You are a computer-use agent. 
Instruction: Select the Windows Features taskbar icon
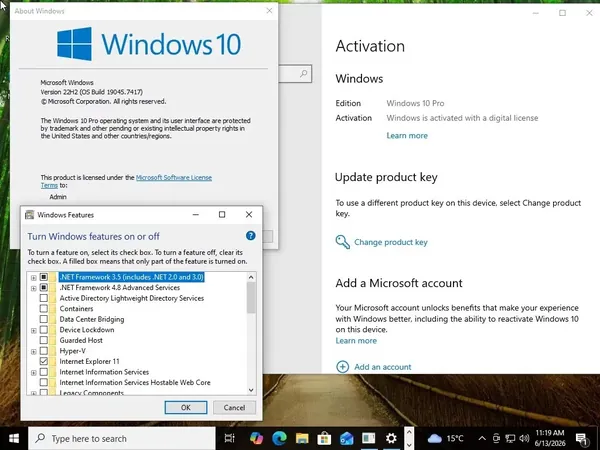(x=369, y=438)
